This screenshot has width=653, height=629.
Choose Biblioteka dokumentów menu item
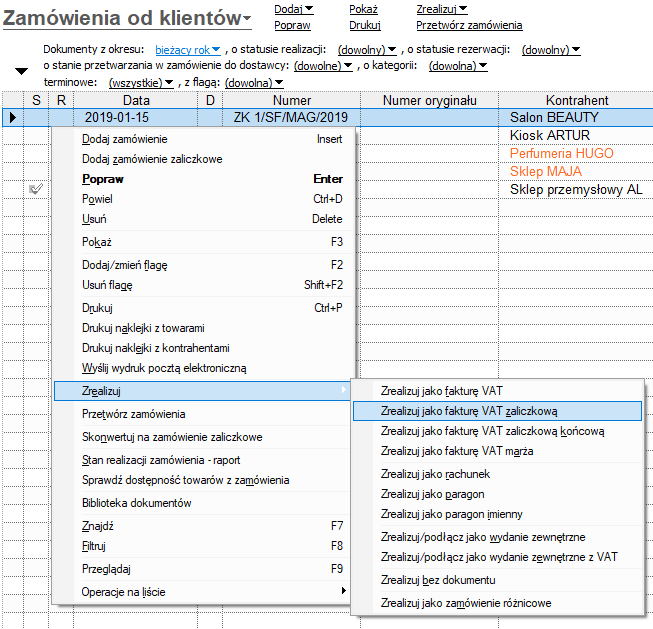click(x=202, y=503)
